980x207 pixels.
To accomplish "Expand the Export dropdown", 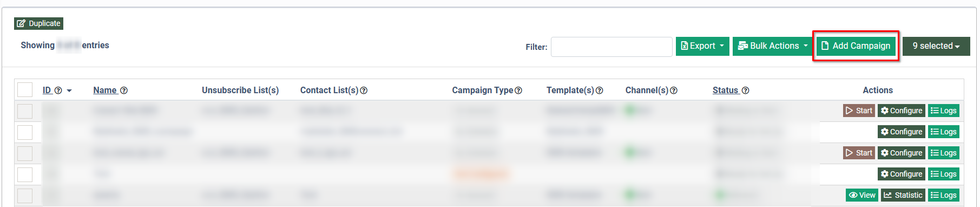I will (x=702, y=46).
